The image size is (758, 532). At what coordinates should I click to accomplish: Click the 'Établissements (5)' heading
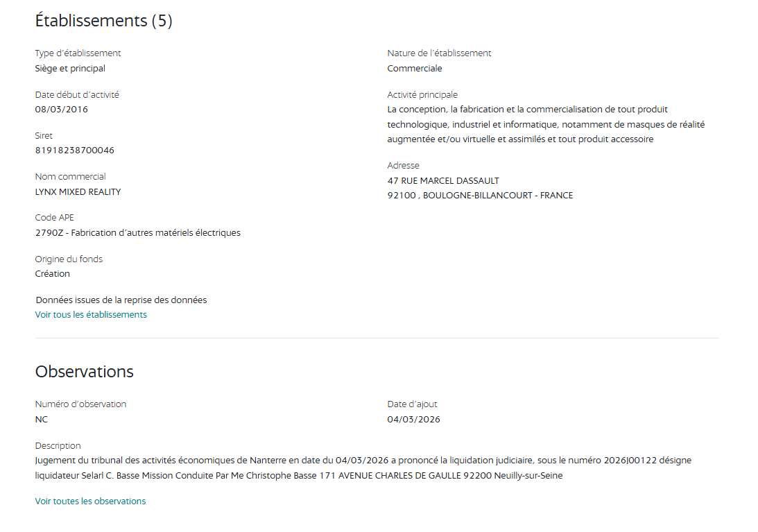(x=103, y=21)
